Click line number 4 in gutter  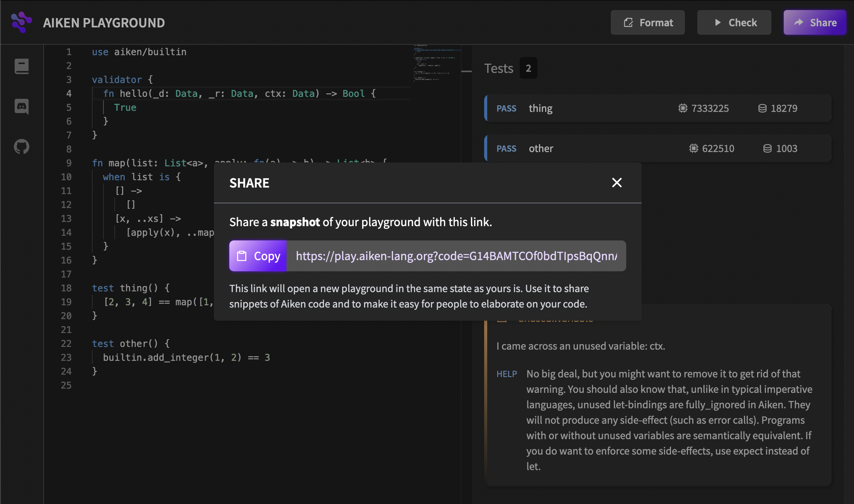[69, 93]
